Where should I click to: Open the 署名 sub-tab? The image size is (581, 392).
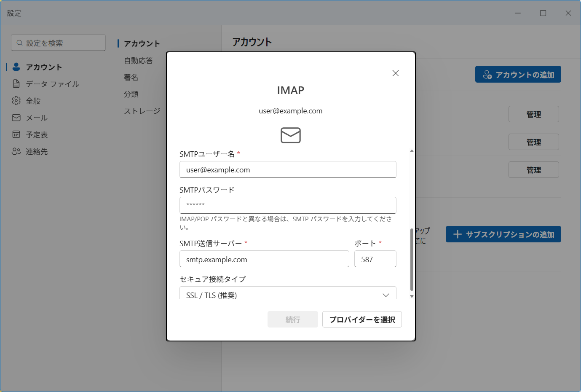(x=131, y=77)
